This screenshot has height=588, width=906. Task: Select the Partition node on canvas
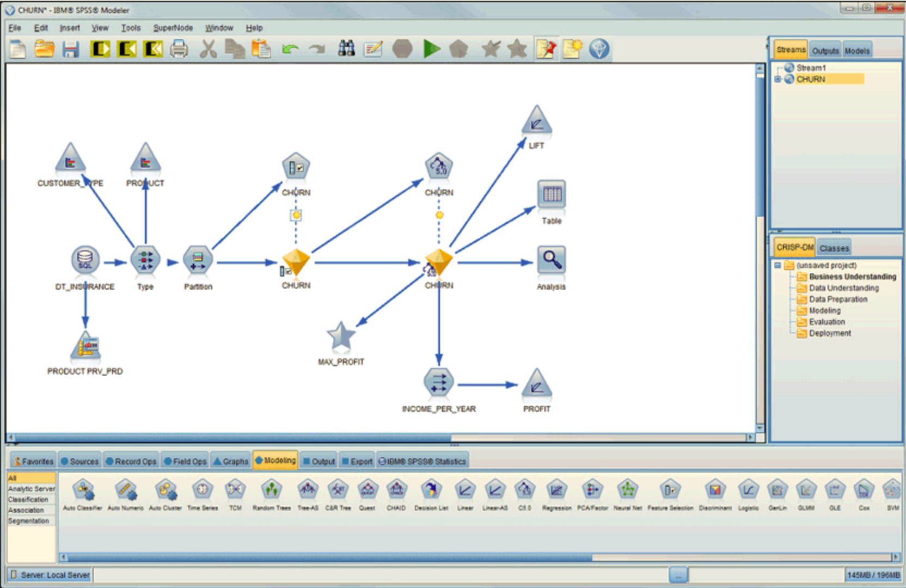coord(198,260)
